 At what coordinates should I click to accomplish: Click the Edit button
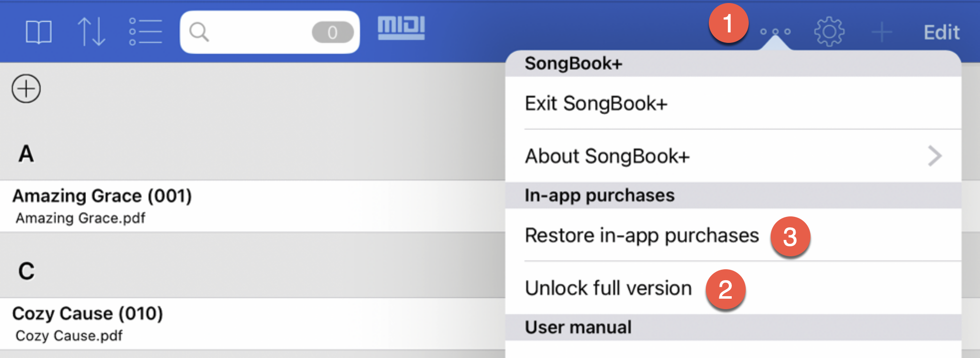(x=941, y=32)
